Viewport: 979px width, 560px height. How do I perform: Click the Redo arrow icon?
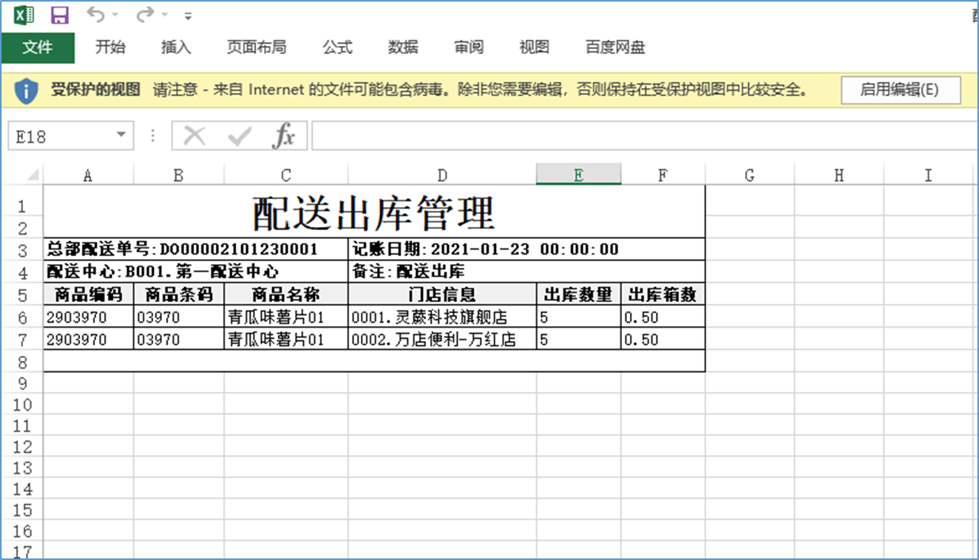pos(144,15)
